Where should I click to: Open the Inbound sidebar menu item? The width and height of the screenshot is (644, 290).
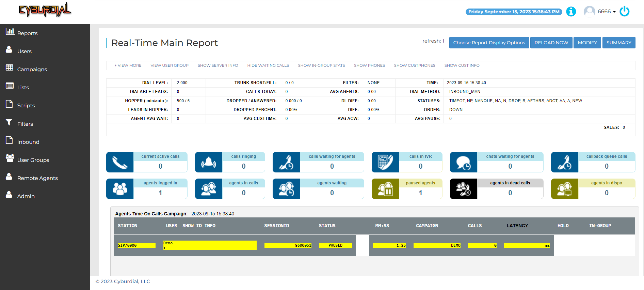click(x=28, y=142)
